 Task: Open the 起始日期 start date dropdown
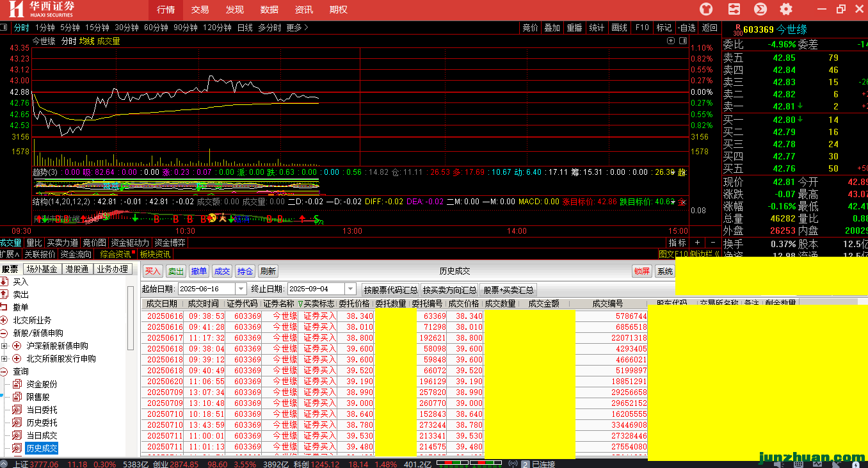click(x=241, y=289)
